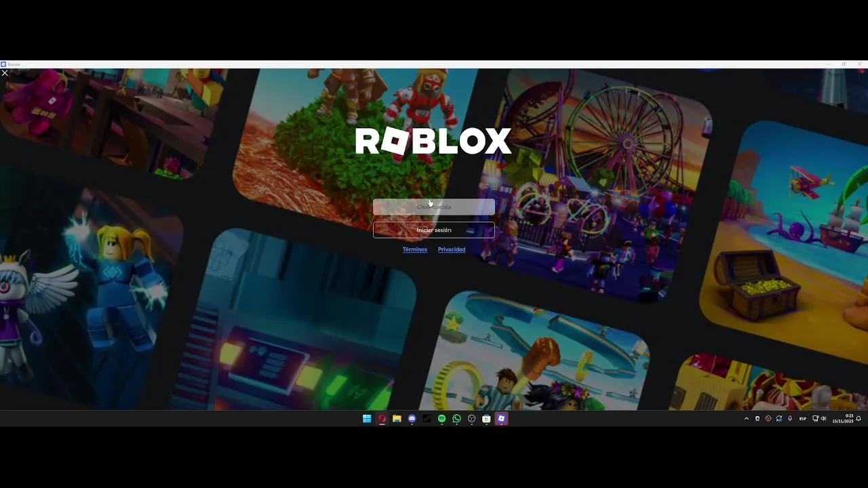Click the Roblox icon in the window title bar
This screenshot has height=488, width=868.
[3, 64]
